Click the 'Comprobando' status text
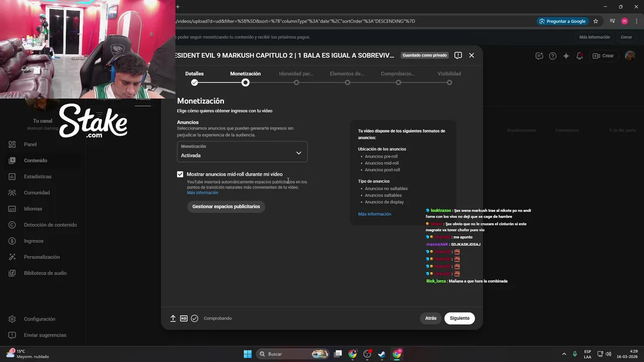This screenshot has width=644, height=362. point(217,318)
